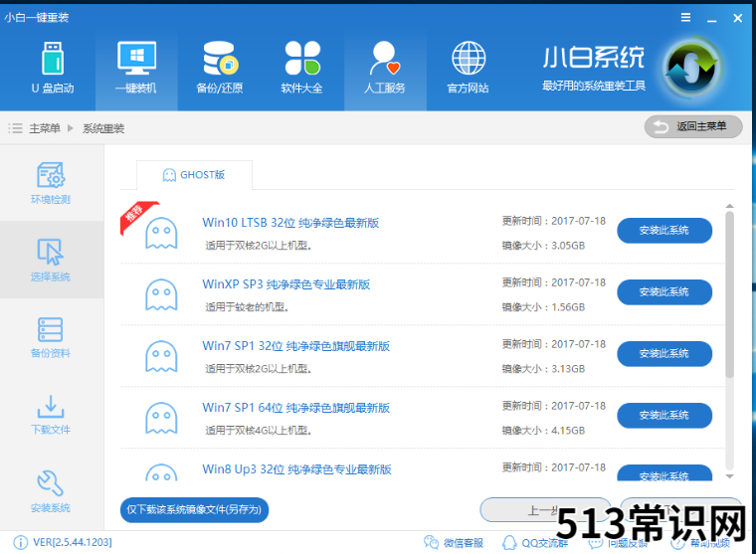Open Win10 LTSB 32位 纯净绿色最新版 title
Screen dimensions: 756x554
(290, 223)
